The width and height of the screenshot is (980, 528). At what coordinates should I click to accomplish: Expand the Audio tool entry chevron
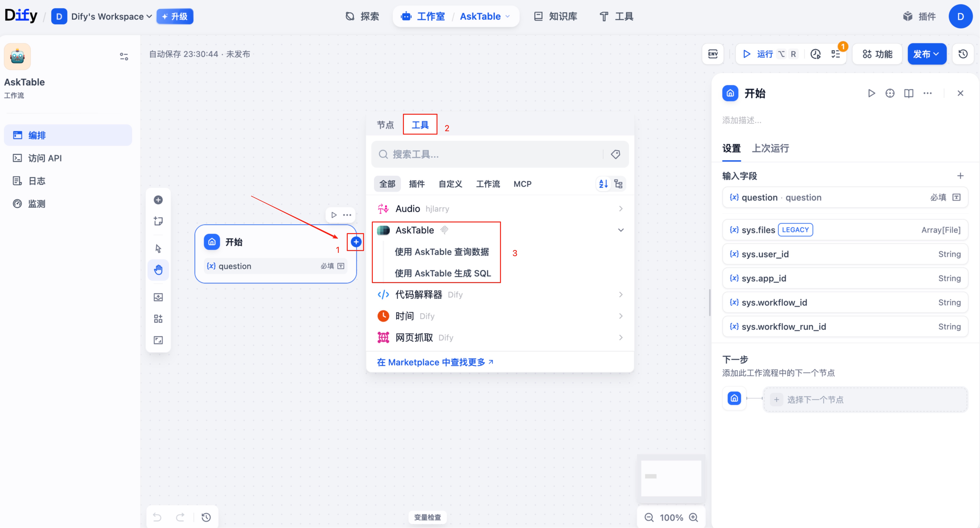click(x=620, y=209)
